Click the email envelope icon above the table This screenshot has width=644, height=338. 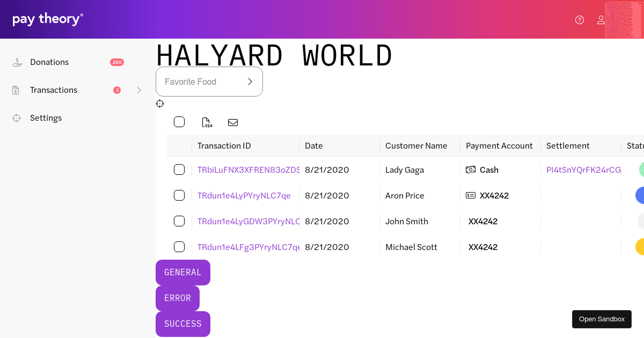click(233, 122)
